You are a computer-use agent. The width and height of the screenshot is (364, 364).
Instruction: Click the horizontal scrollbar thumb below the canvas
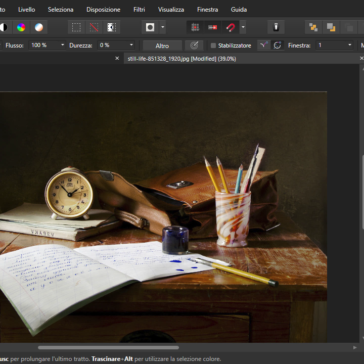click(x=108, y=347)
